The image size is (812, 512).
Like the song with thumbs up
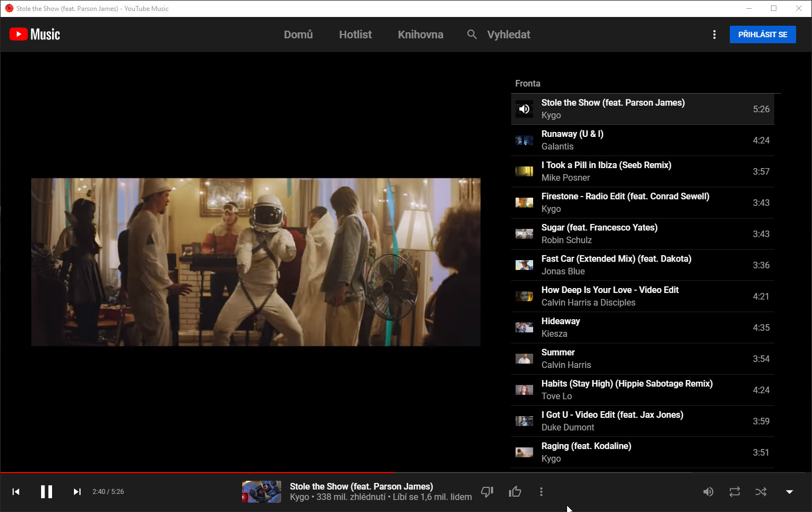pos(515,492)
